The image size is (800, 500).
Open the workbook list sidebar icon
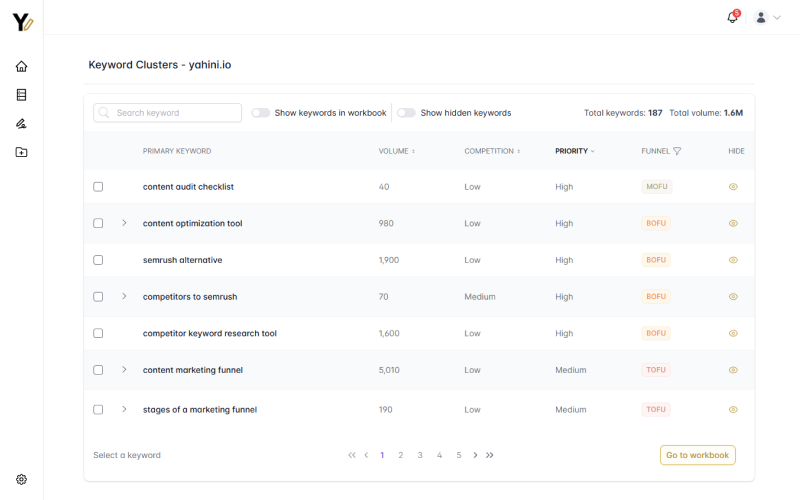click(21, 95)
